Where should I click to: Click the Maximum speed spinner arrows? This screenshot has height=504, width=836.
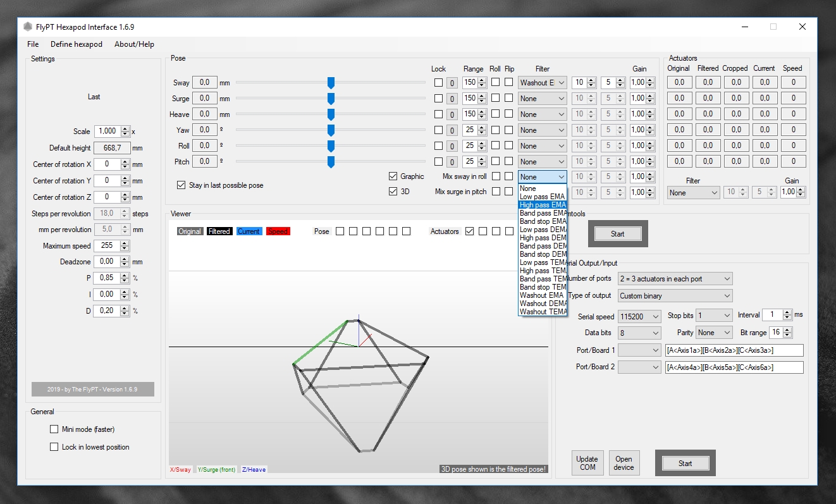tap(125, 246)
